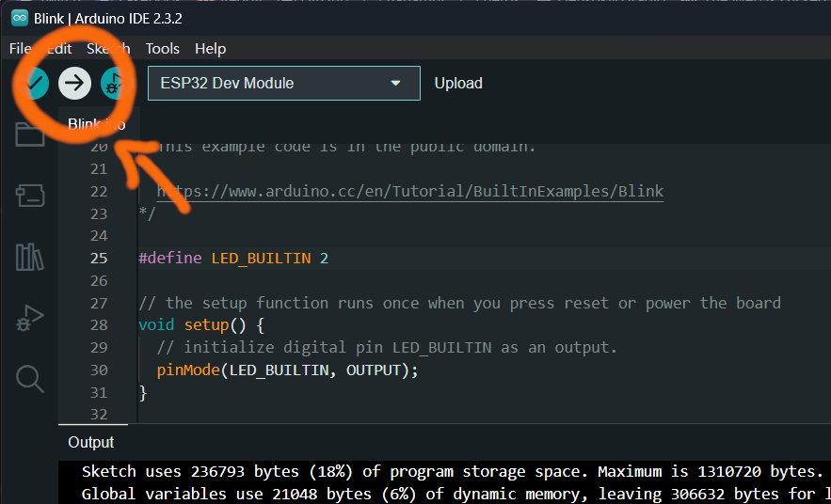Open the Debug sidebar panel icon

coord(30,318)
